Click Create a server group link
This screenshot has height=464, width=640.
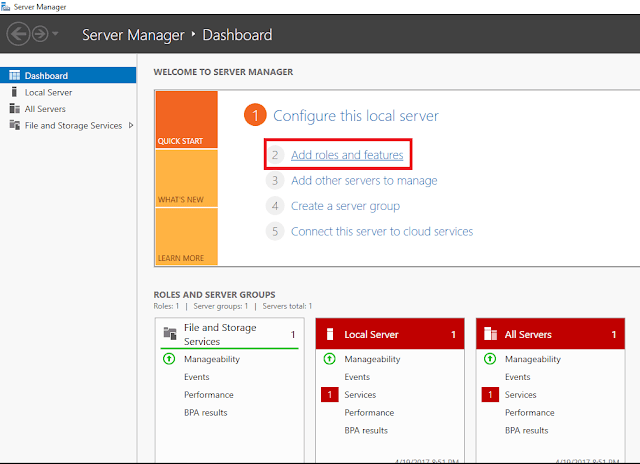click(345, 206)
